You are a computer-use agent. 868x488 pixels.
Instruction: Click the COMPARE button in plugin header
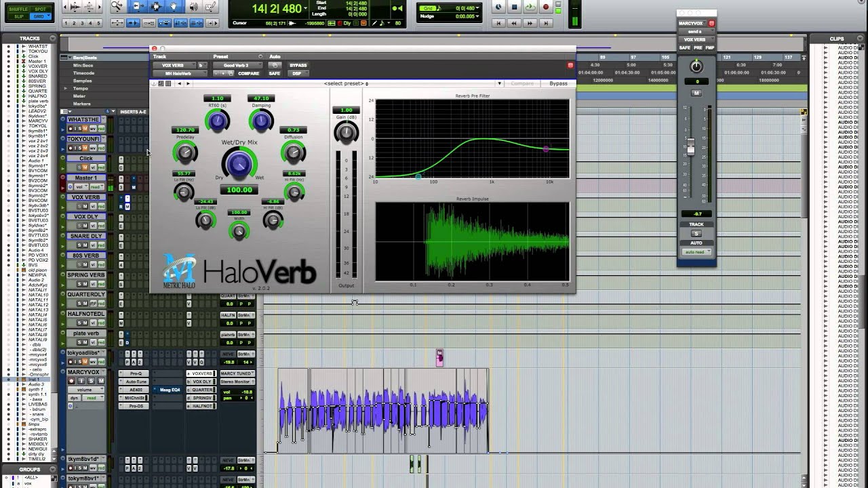(249, 73)
